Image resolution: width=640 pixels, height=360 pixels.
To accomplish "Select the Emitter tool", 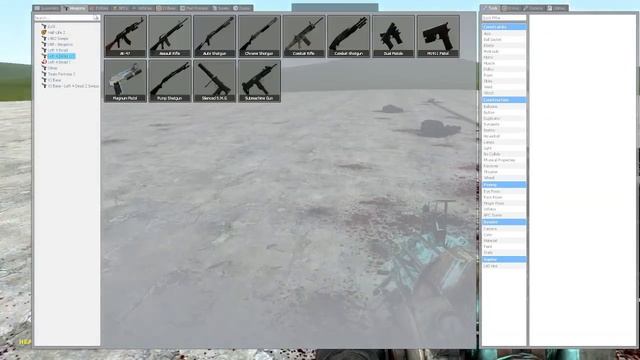I will [504, 130].
